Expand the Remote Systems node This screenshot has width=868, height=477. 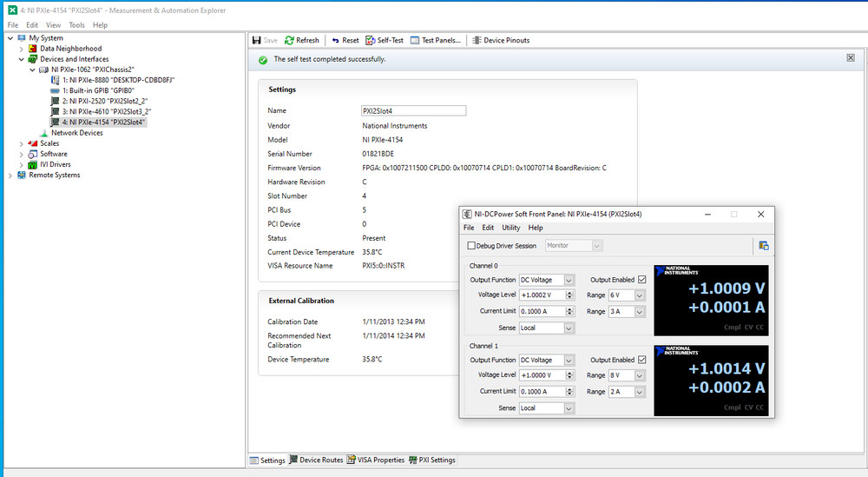(10, 175)
